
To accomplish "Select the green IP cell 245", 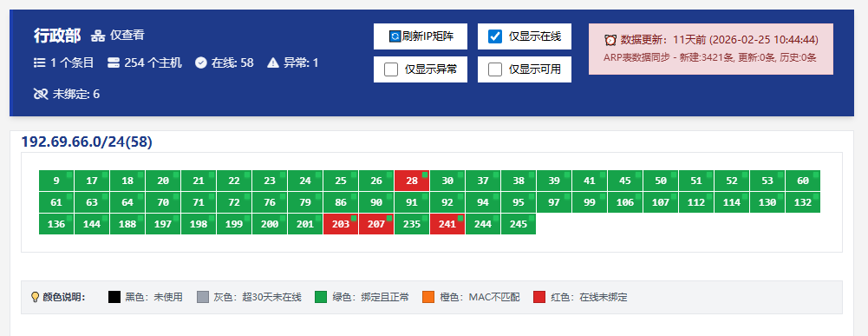I will (x=519, y=224).
